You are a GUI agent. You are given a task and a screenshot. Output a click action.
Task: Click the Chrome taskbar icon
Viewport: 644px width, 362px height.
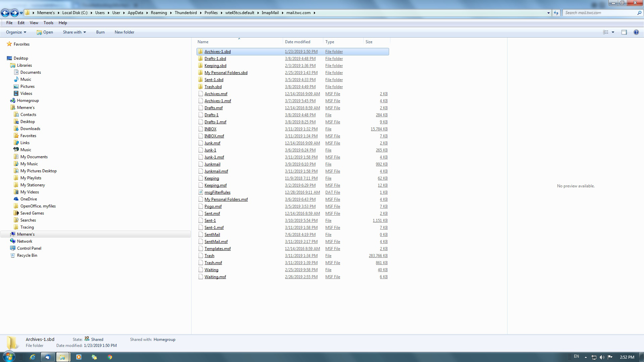pos(110,357)
